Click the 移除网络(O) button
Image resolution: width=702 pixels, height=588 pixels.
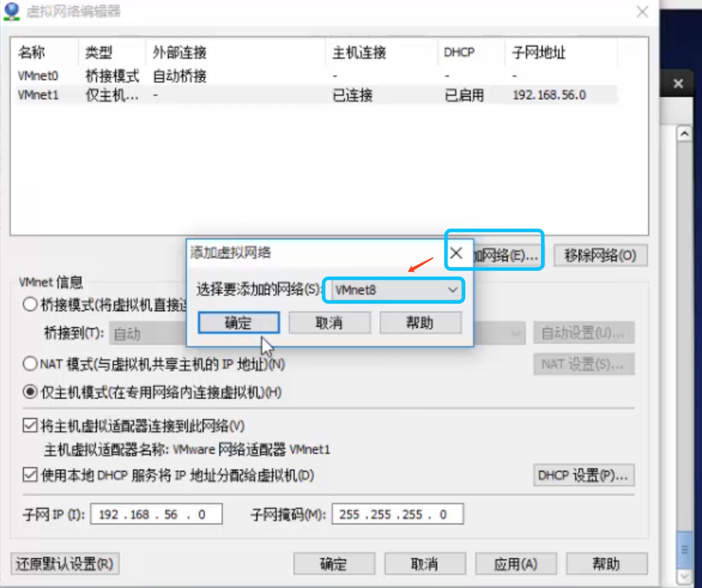tap(600, 256)
